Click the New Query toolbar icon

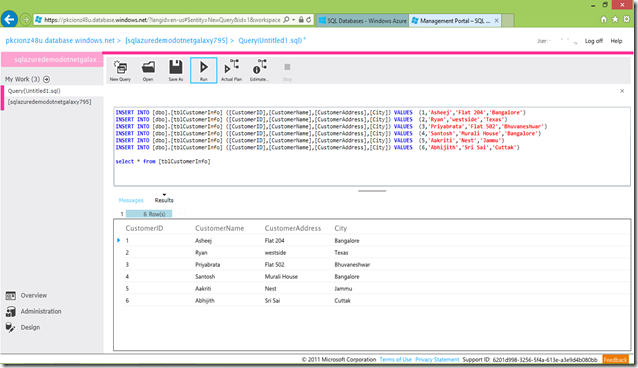120,70
